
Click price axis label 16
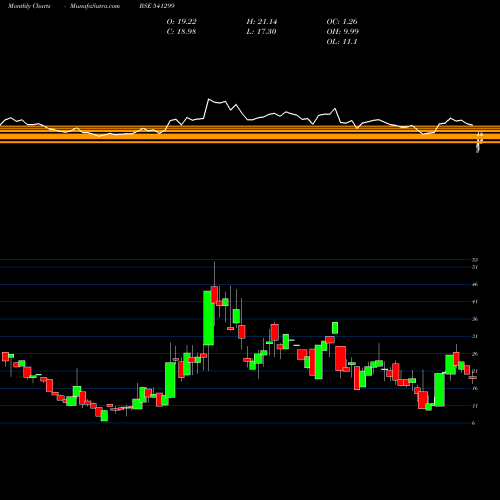[x=475, y=388]
